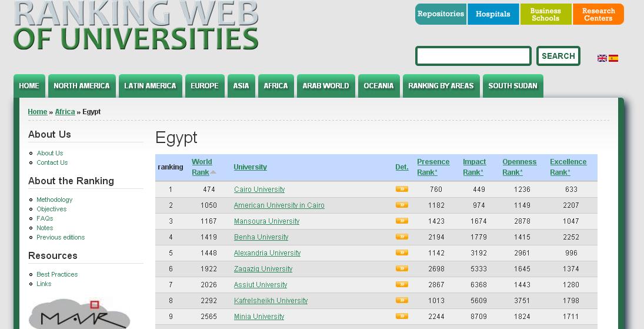Open Mansoura University link
This screenshot has width=644, height=329.
[x=266, y=221]
